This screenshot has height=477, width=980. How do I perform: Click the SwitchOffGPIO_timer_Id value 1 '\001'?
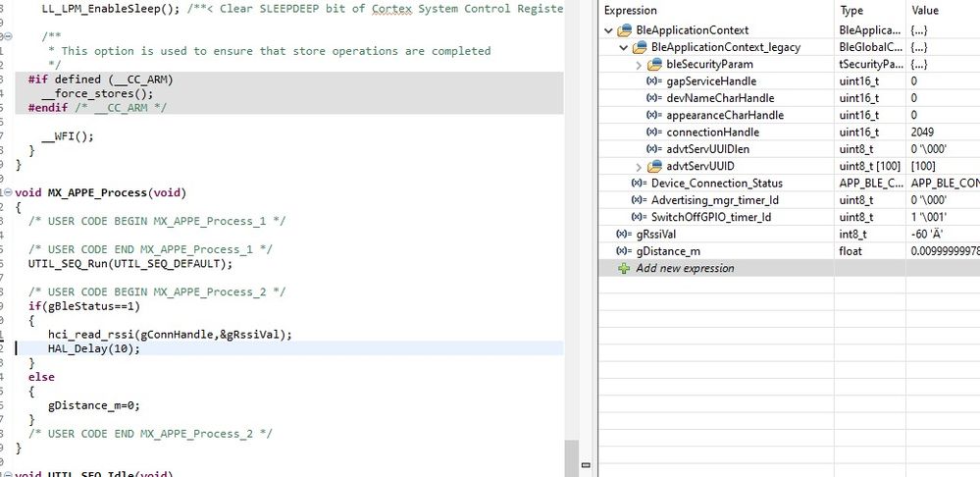[x=929, y=217]
